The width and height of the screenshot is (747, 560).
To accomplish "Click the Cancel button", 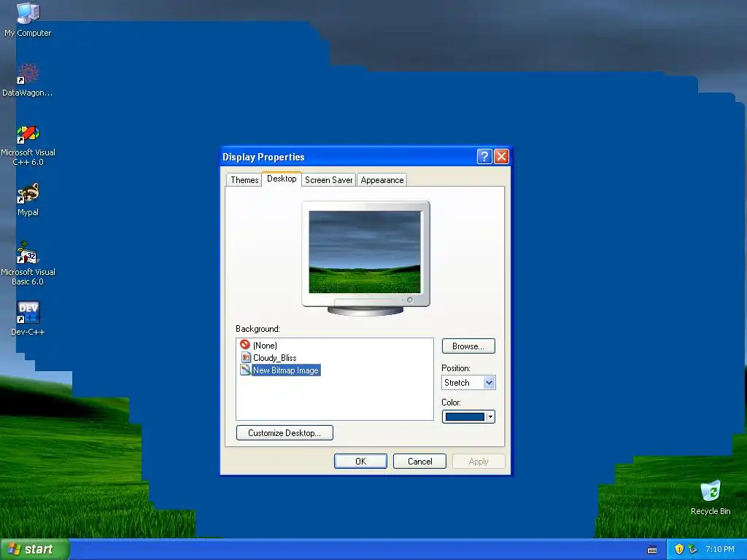I will pyautogui.click(x=419, y=462).
